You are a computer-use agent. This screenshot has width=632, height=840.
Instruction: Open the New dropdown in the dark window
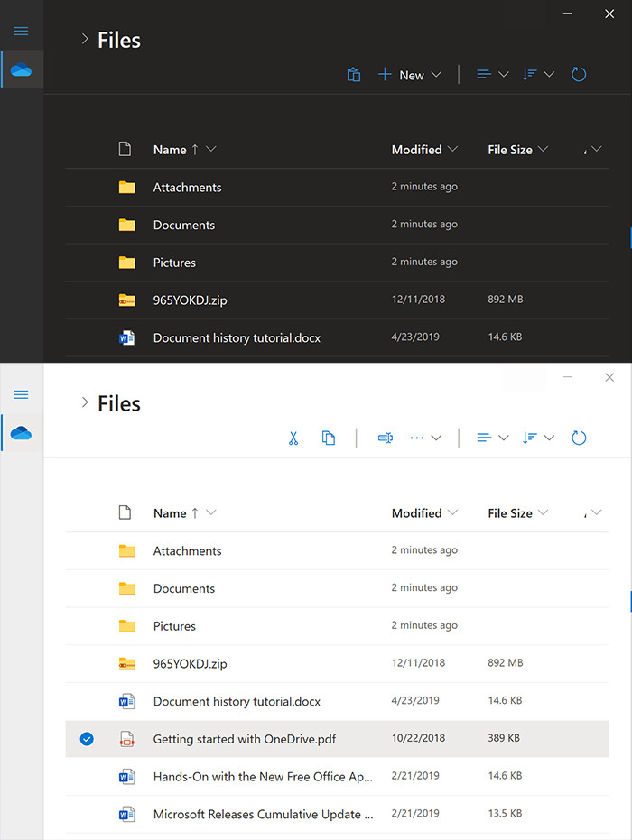click(x=410, y=75)
